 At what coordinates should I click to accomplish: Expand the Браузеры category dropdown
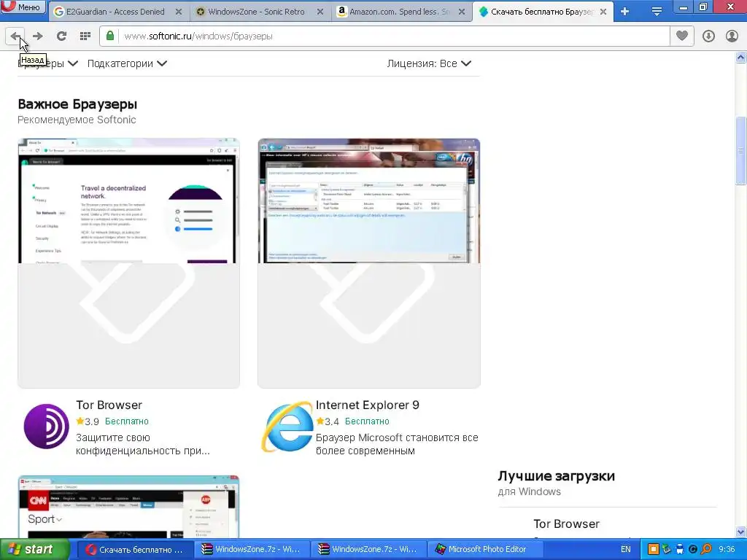(47, 63)
